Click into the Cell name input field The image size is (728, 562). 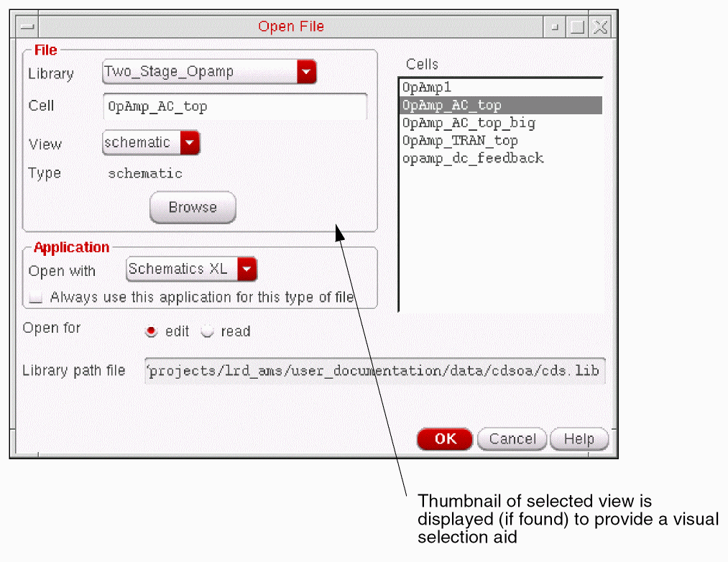(235, 107)
